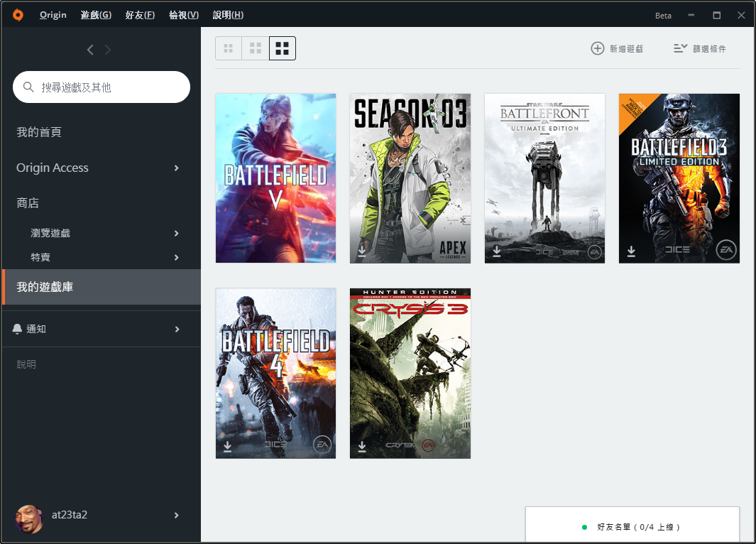Click 說明 link in sidebar
Screen dimensions: 756x544
pyautogui.click(x=26, y=364)
